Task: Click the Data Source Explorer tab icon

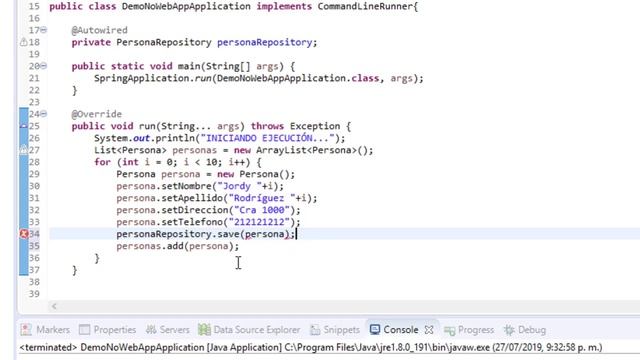Action: pyautogui.click(x=204, y=330)
